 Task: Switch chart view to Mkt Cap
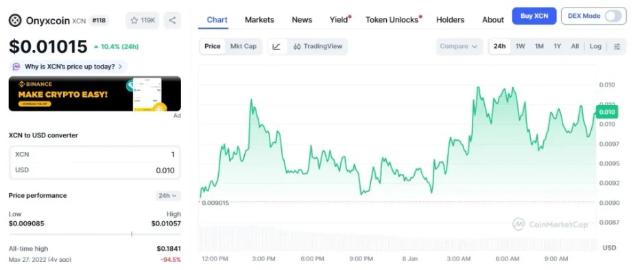coord(243,46)
